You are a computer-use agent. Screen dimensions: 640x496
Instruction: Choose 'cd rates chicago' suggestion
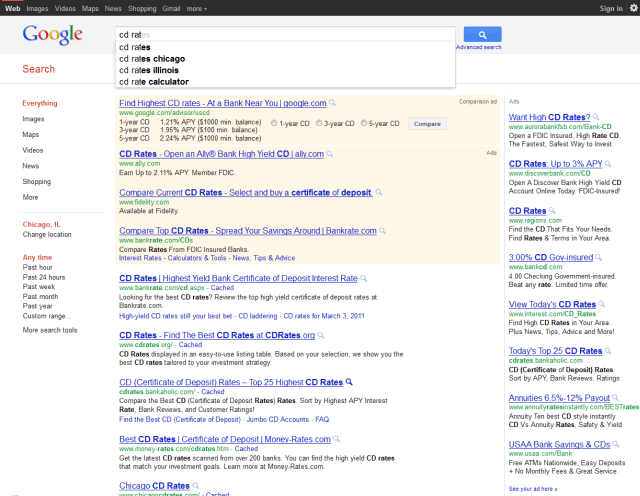point(285,59)
